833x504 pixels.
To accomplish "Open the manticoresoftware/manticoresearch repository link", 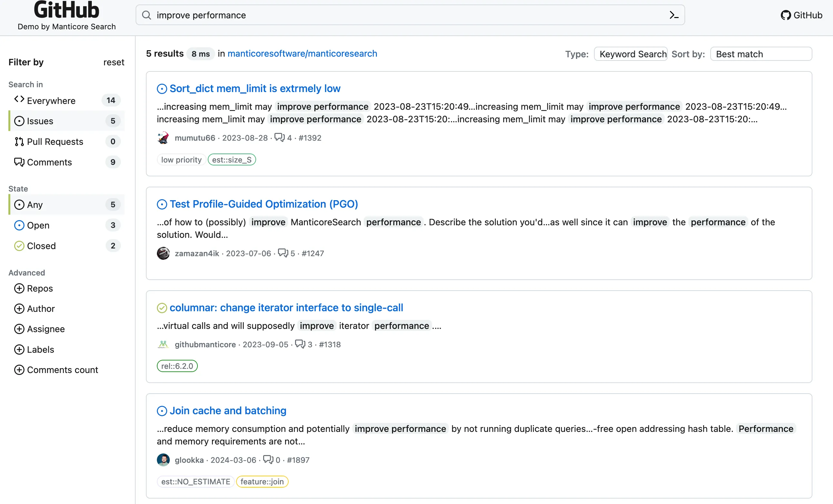I will [302, 53].
